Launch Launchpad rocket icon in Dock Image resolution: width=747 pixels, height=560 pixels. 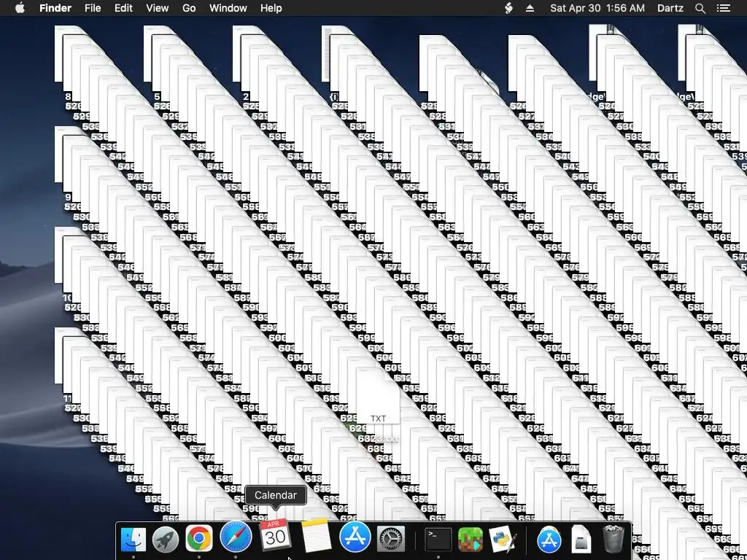(166, 540)
